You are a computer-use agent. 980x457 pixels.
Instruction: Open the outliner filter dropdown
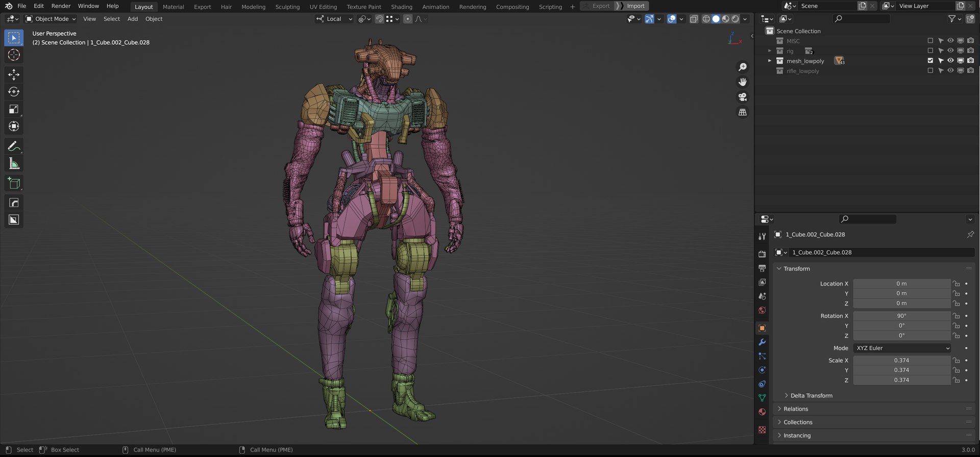[954, 19]
